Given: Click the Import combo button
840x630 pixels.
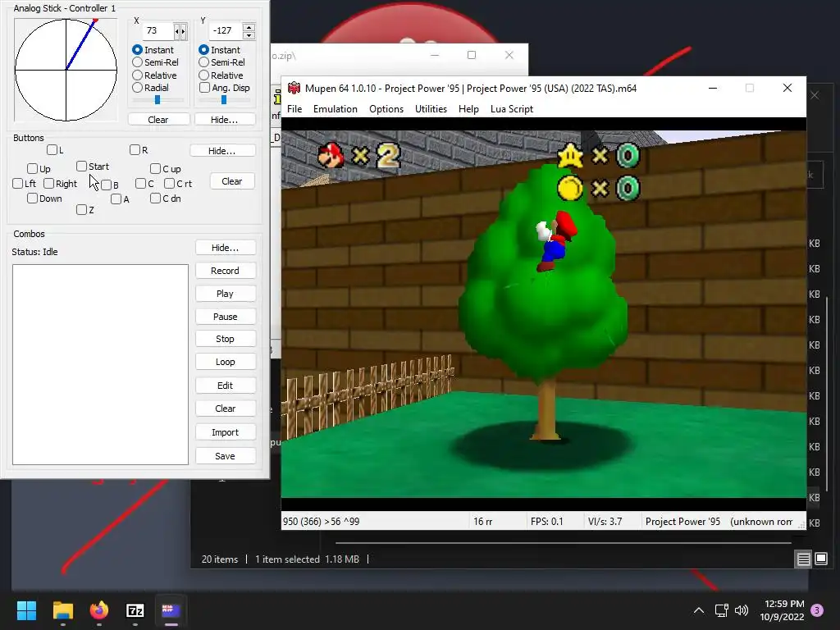Looking at the screenshot, I should 225,432.
